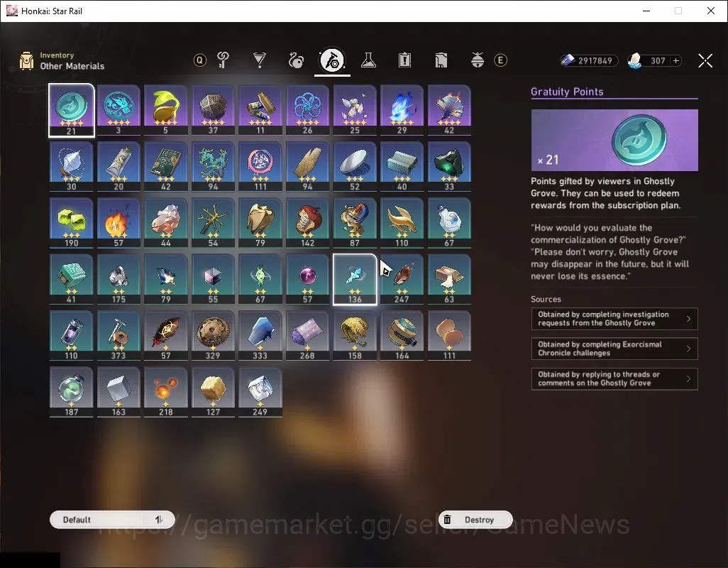This screenshot has height=568, width=728.
Task: Select the blue knot item with count 26
Action: pyautogui.click(x=307, y=110)
